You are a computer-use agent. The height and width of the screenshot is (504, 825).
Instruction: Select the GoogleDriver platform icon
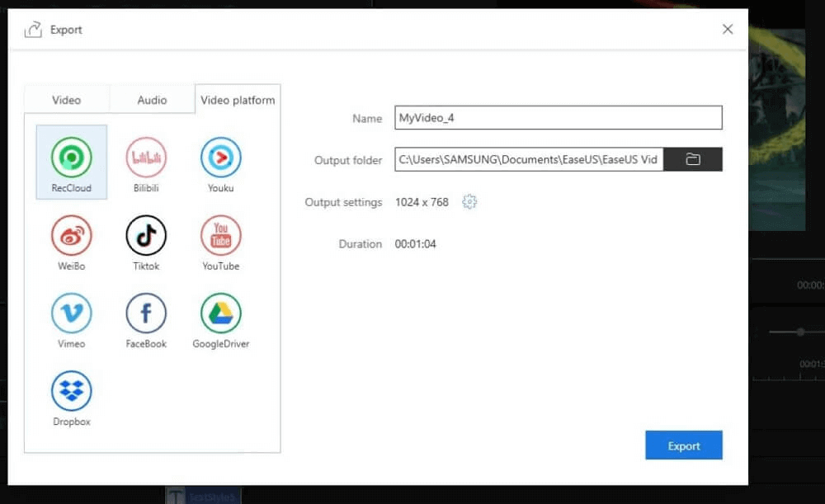pos(220,313)
